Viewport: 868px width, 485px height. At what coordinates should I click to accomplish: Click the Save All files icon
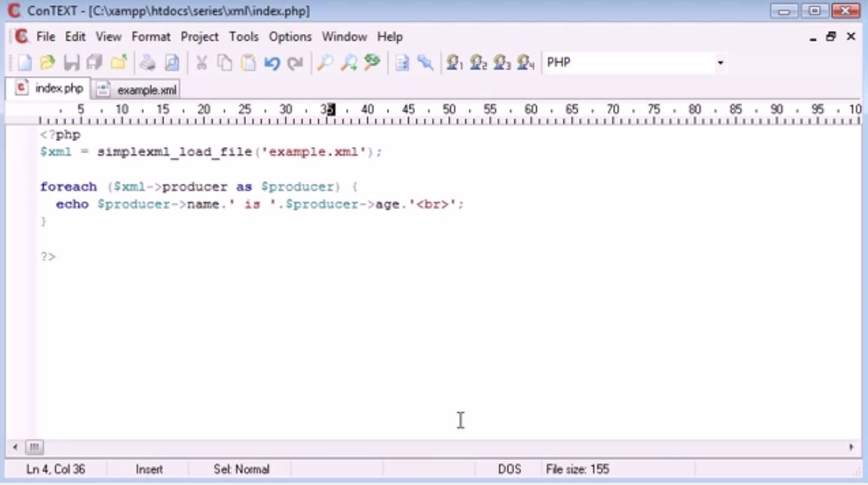95,63
